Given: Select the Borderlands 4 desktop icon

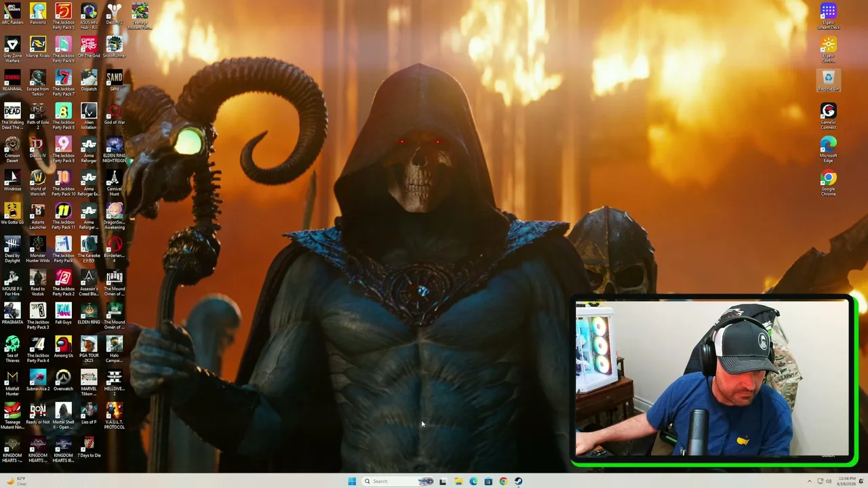Looking at the screenshot, I should [115, 249].
